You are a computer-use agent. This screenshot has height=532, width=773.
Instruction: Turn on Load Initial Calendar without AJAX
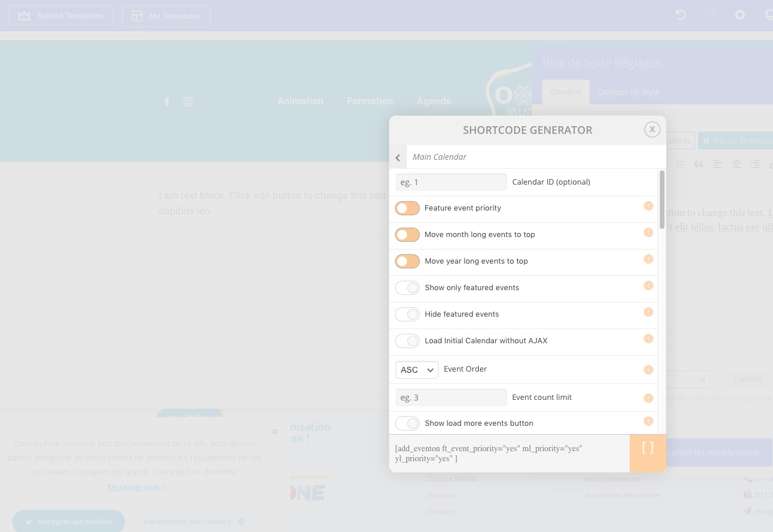click(x=407, y=341)
